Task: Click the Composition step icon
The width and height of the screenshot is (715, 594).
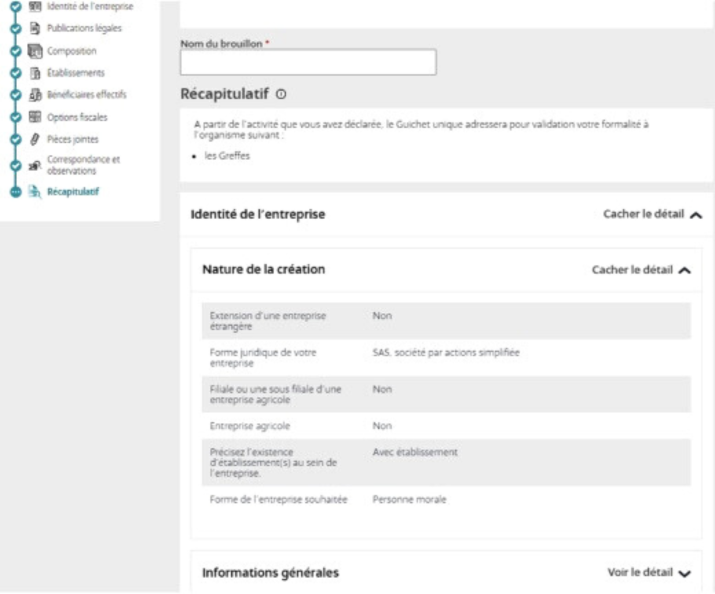Action: point(35,51)
